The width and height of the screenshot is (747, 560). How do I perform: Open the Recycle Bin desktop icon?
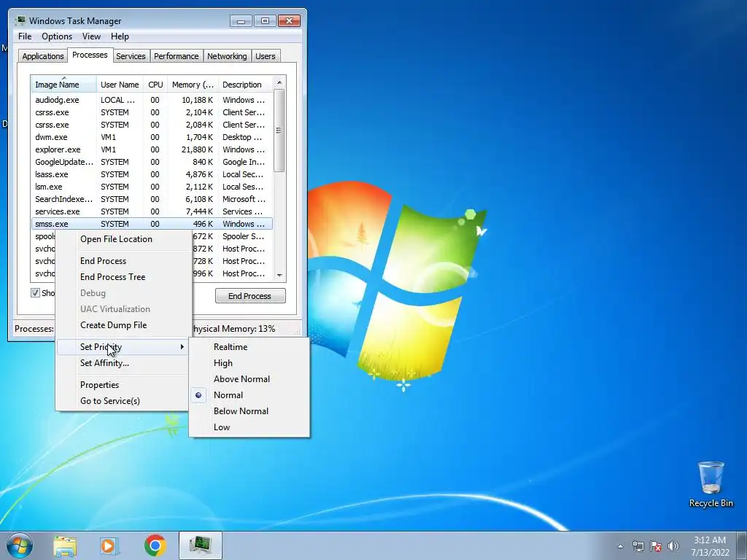coord(711,484)
